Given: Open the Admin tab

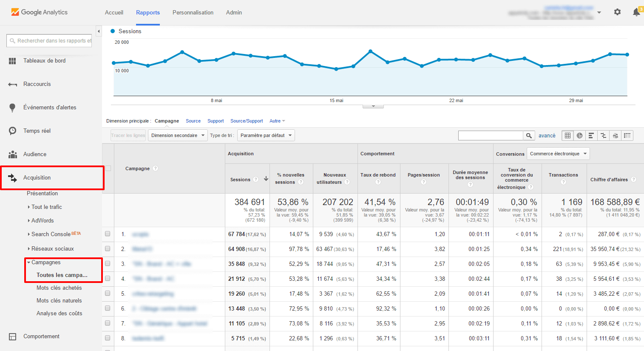Looking at the screenshot, I should (234, 12).
